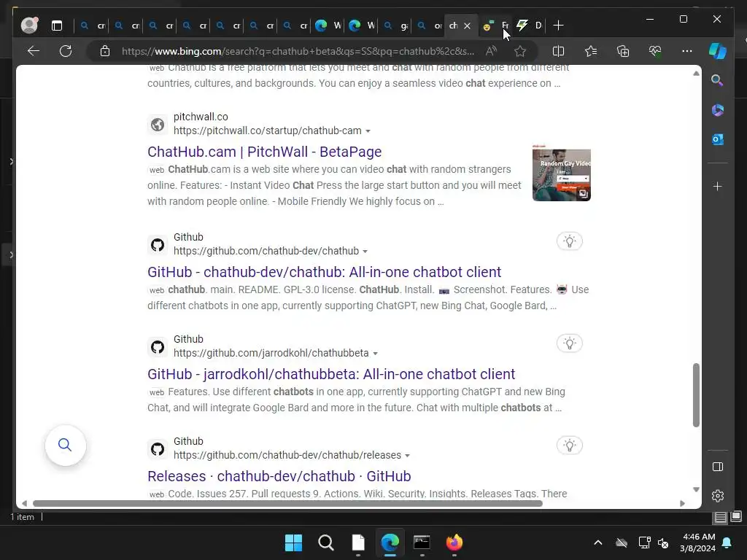Add a sidebar app with plus icon
The height and width of the screenshot is (560, 747).
click(x=718, y=186)
